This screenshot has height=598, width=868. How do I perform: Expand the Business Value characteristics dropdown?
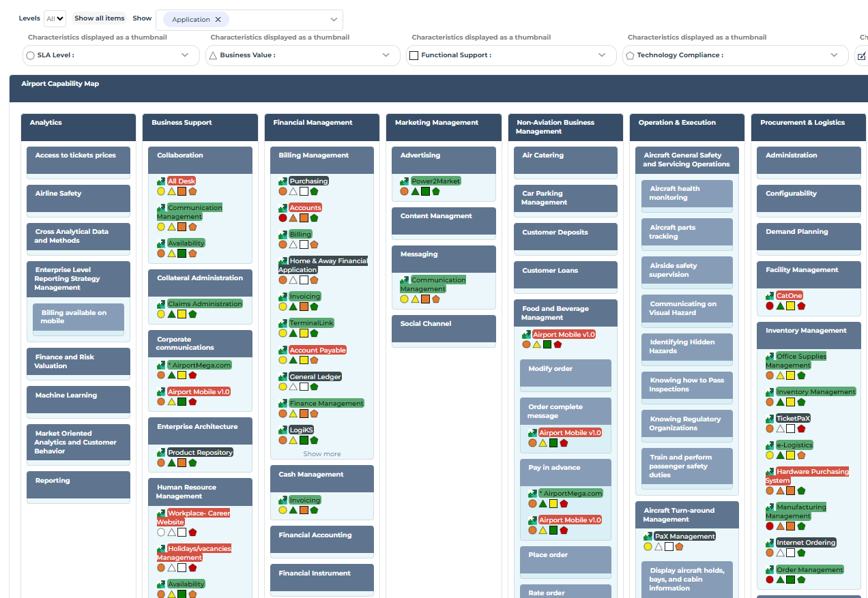pos(386,55)
